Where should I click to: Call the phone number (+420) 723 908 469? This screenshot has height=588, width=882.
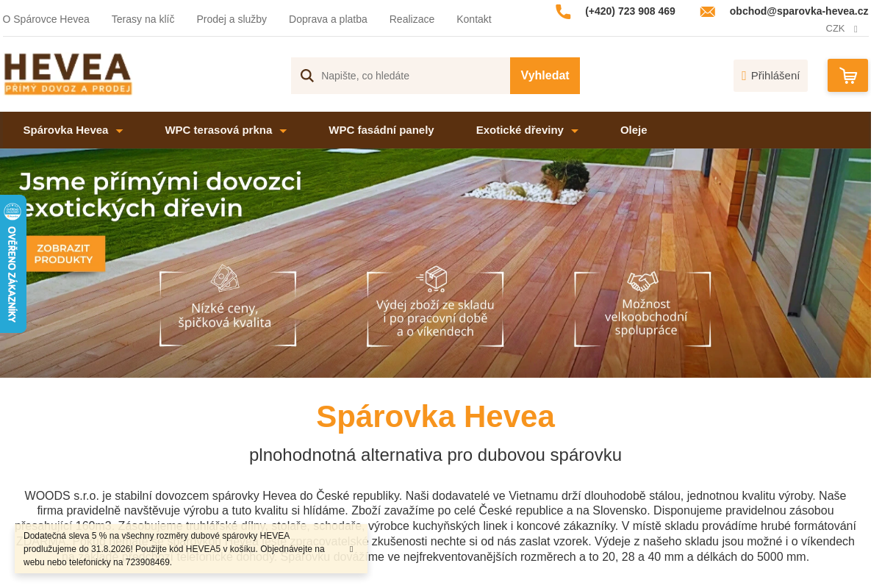tap(630, 12)
